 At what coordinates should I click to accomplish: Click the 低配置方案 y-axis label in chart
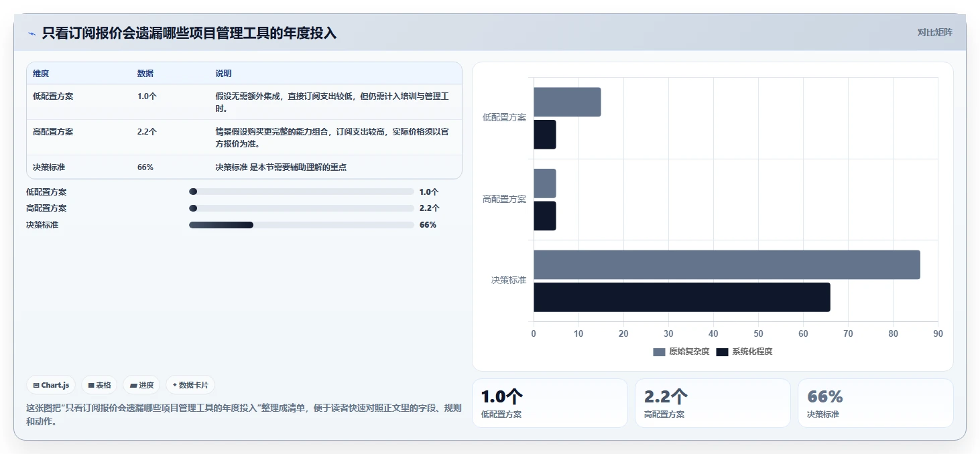click(504, 117)
